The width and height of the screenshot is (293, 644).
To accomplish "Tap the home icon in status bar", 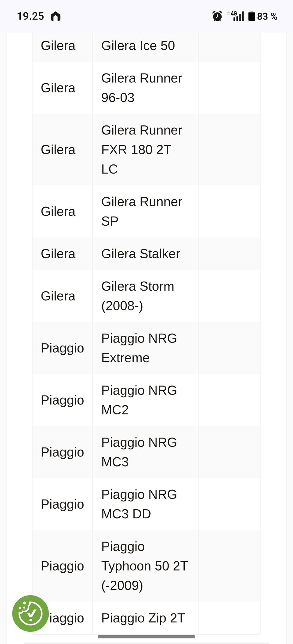I will pyautogui.click(x=56, y=16).
